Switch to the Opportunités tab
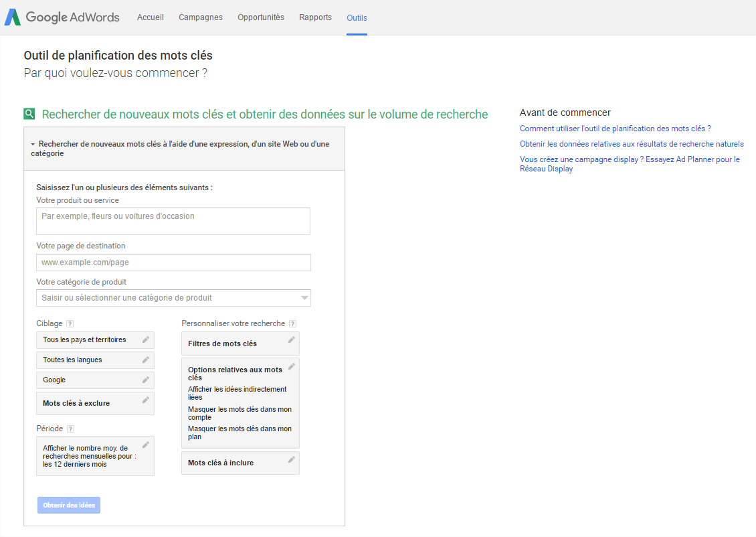This screenshot has height=537, width=756. (x=261, y=17)
